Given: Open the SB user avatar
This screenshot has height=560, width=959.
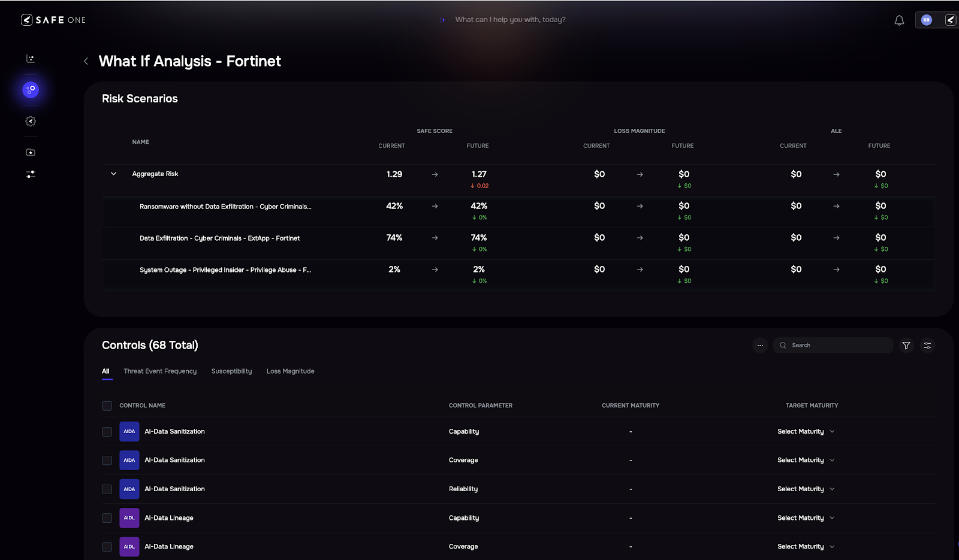Looking at the screenshot, I should [x=926, y=20].
